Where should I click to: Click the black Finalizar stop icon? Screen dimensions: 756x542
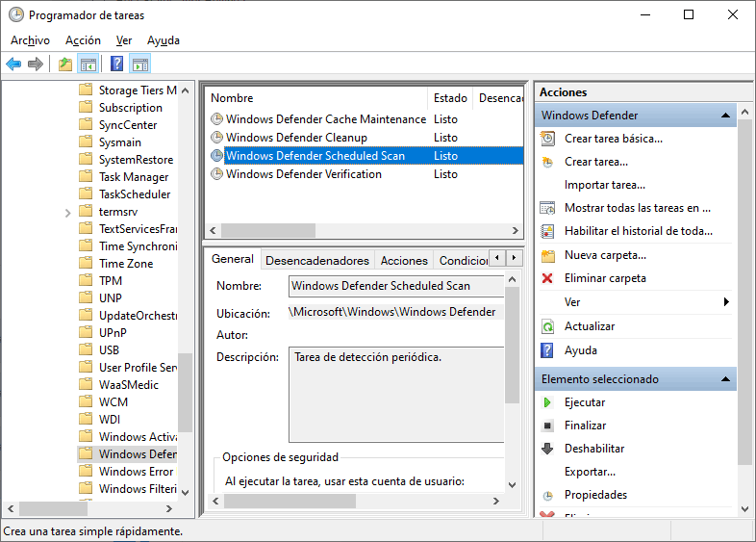[547, 426]
